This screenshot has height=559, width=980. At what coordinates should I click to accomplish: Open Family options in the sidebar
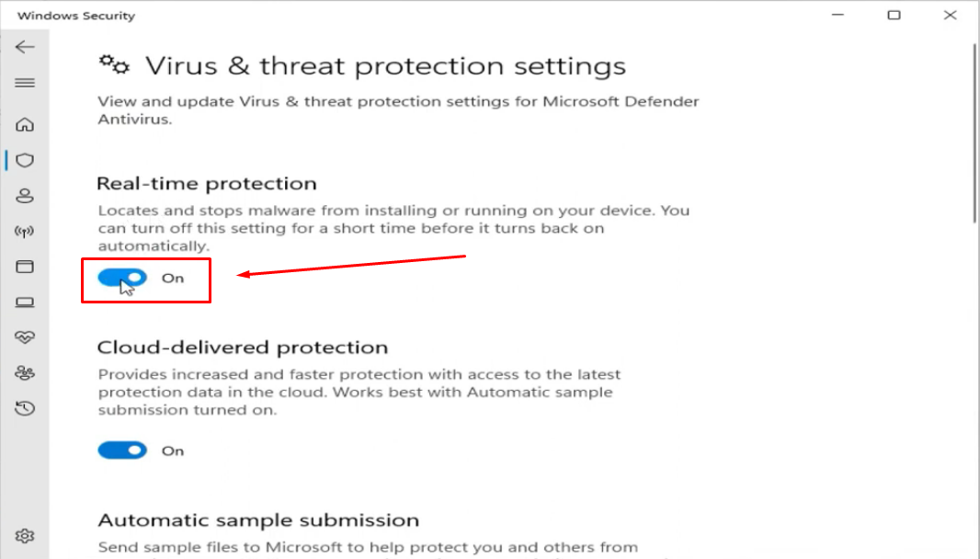[x=25, y=372]
